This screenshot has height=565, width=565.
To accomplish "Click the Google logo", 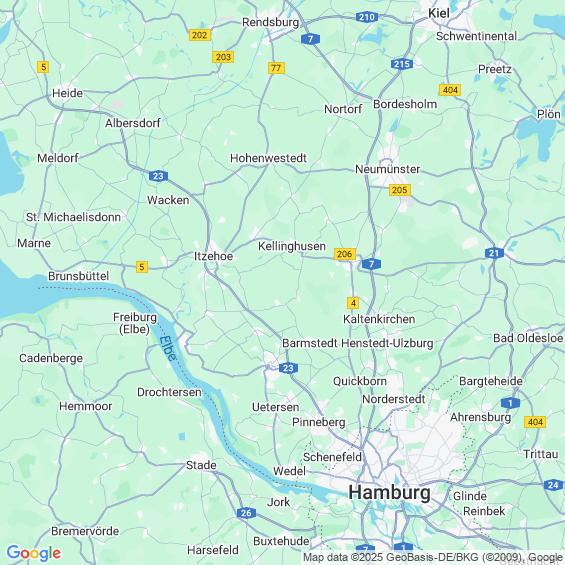I will coord(34,553).
